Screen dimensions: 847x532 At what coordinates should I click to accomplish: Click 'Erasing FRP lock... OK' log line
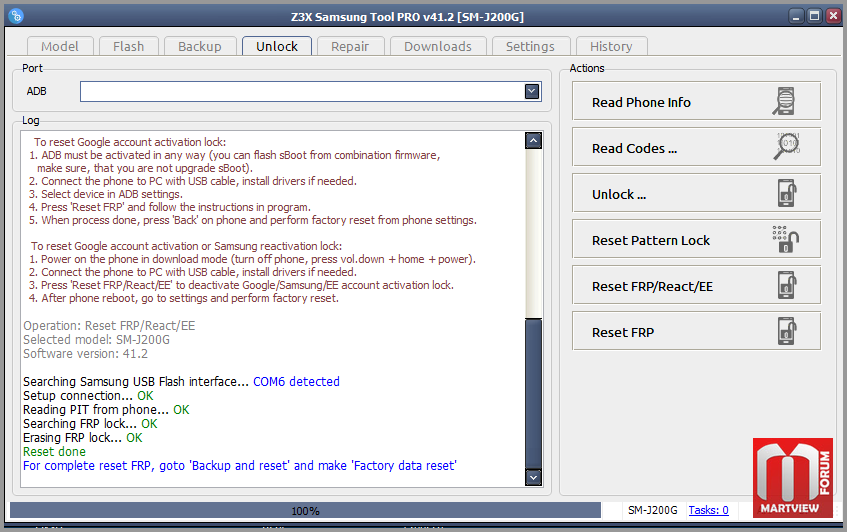[x=83, y=437]
